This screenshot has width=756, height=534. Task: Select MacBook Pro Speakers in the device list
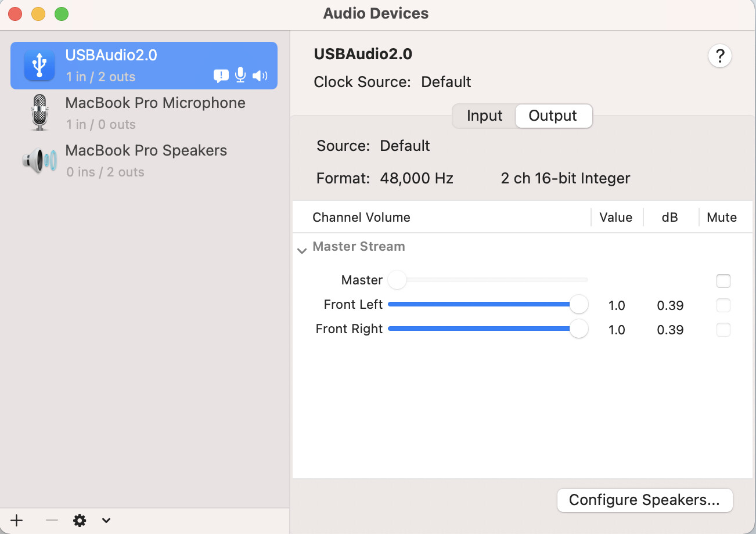click(146, 150)
